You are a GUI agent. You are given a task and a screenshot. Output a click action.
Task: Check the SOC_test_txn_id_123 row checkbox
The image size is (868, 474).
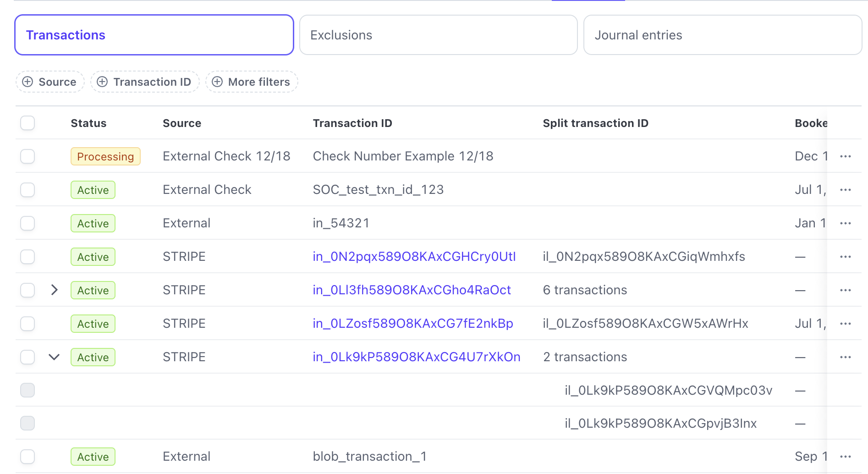[x=27, y=189]
